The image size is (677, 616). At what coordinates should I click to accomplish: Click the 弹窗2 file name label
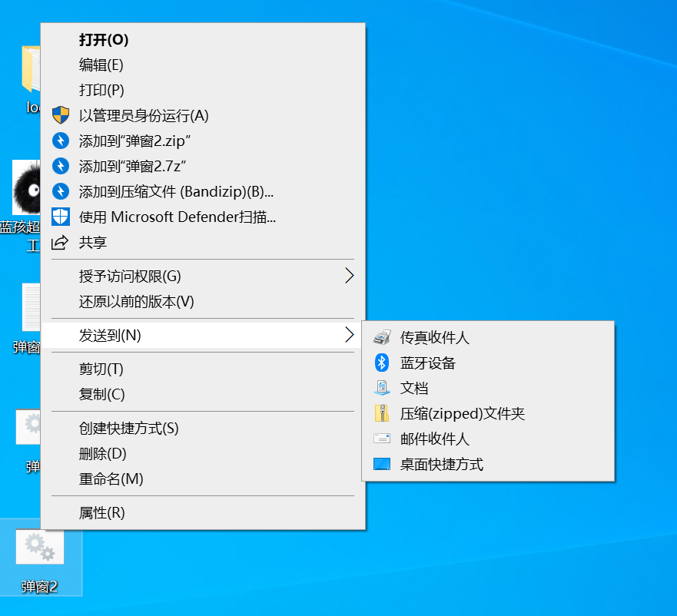point(39,586)
